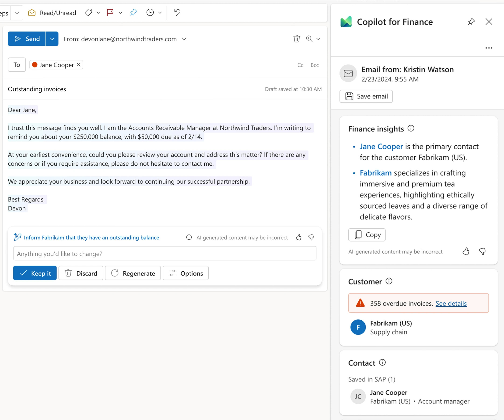Thumbs up the Finance insights card

466,252
